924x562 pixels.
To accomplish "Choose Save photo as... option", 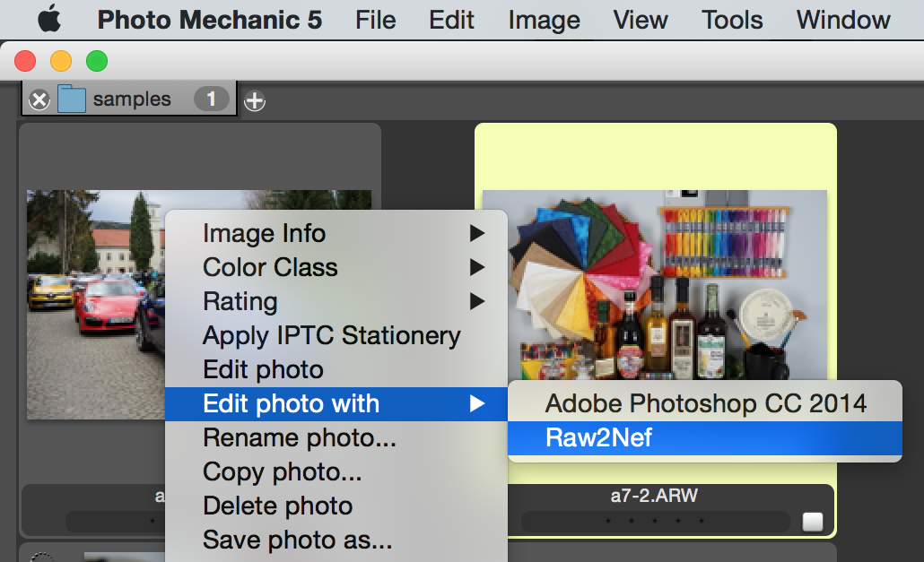I will point(336,540).
